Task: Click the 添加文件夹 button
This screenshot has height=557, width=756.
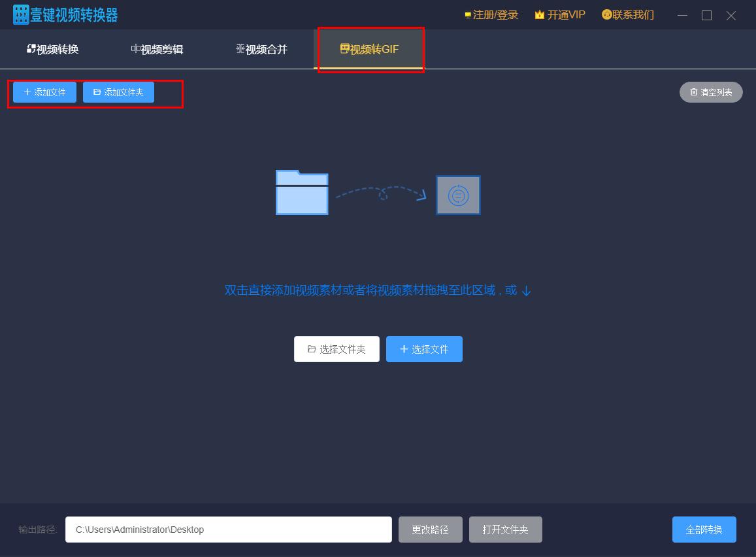Action: 118,92
